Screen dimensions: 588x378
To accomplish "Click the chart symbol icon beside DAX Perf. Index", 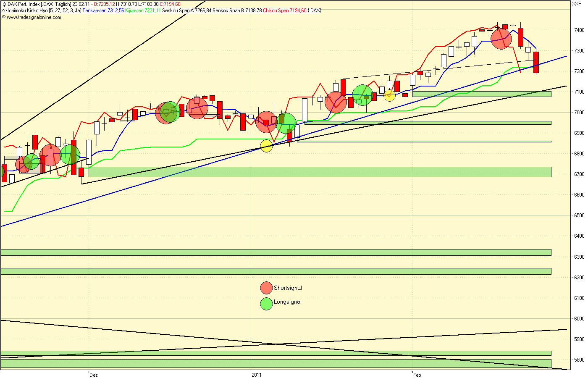I will (3, 4).
